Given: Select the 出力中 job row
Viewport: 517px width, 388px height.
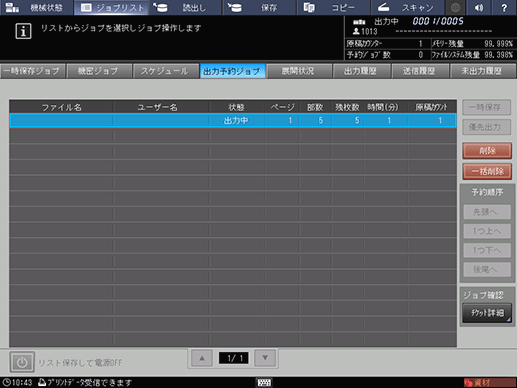Looking at the screenshot, I should click(x=233, y=120).
